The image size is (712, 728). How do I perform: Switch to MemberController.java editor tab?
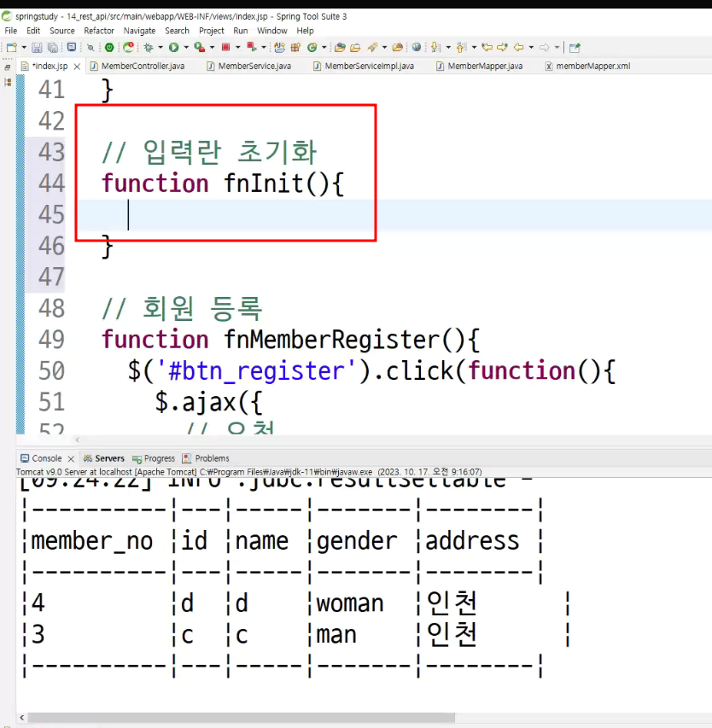(x=138, y=67)
